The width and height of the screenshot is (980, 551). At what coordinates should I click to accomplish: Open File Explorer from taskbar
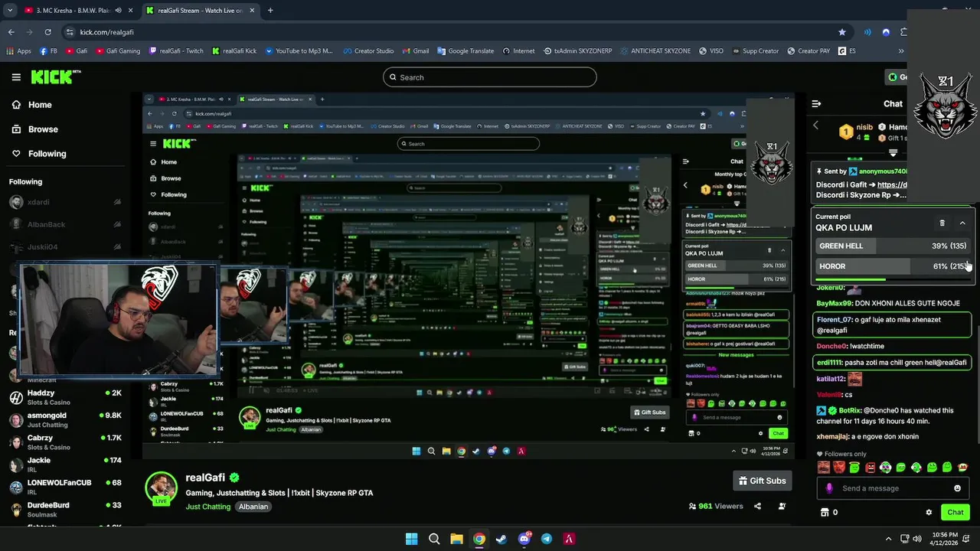pos(456,539)
